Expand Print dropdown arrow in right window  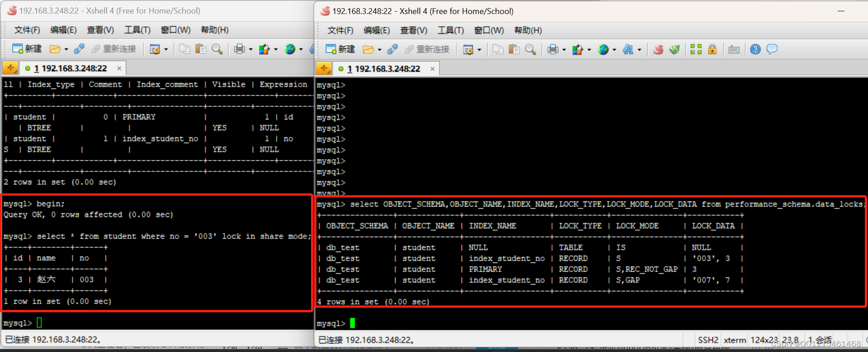pos(564,50)
